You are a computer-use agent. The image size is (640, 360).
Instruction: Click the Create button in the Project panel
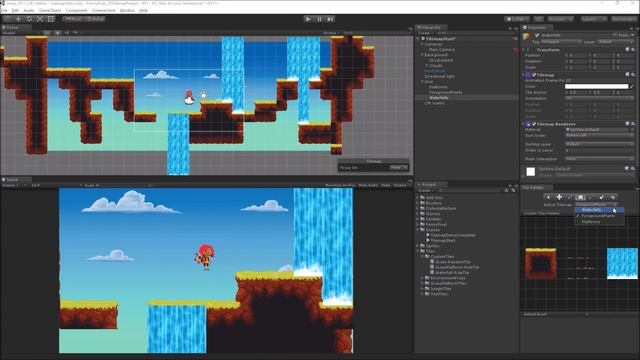point(425,191)
